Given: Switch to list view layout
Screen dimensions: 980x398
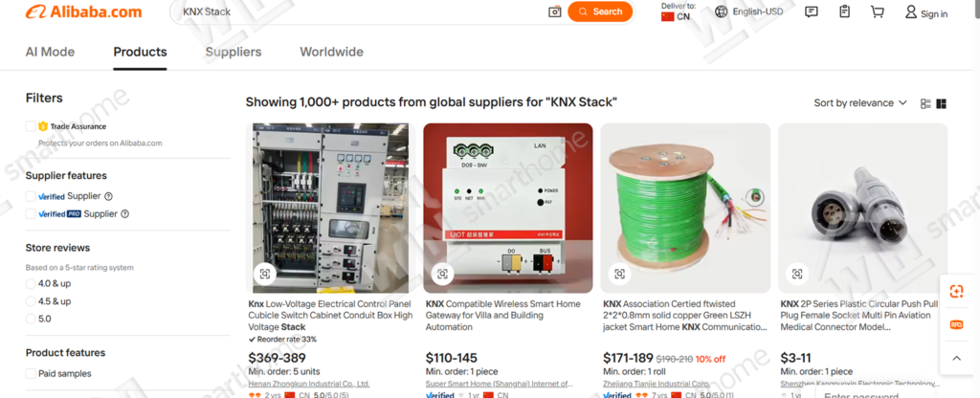Looking at the screenshot, I should [x=925, y=103].
